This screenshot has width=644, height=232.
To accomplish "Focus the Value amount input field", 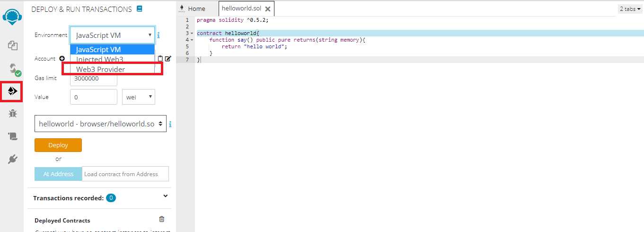I will [93, 97].
